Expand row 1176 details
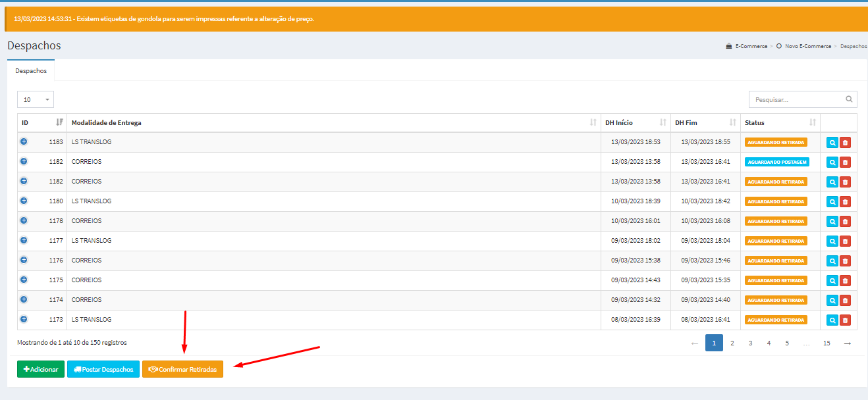Viewport: 868px width, 400px height. (x=24, y=260)
